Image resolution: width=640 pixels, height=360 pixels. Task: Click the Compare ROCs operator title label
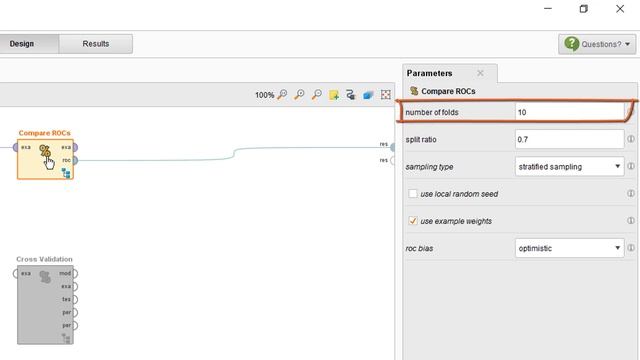(44, 133)
